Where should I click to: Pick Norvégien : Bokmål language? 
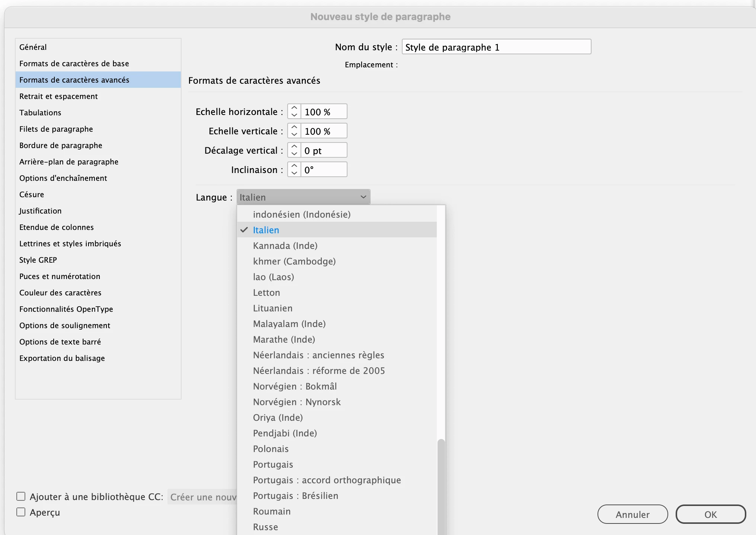[x=295, y=386]
